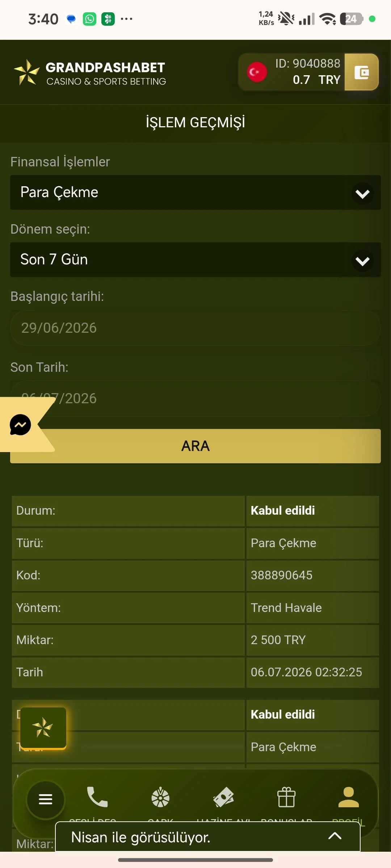Image resolution: width=391 pixels, height=868 pixels.
Task: Select the Başlangıç tarihi date field
Action: point(195,328)
